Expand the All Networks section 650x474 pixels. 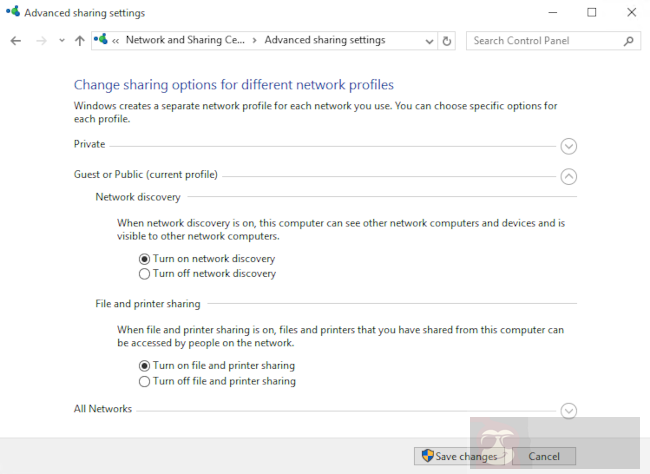coord(568,410)
